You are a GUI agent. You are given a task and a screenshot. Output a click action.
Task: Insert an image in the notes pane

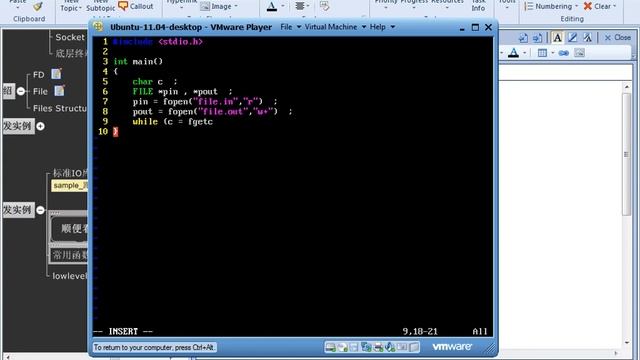coord(579,53)
